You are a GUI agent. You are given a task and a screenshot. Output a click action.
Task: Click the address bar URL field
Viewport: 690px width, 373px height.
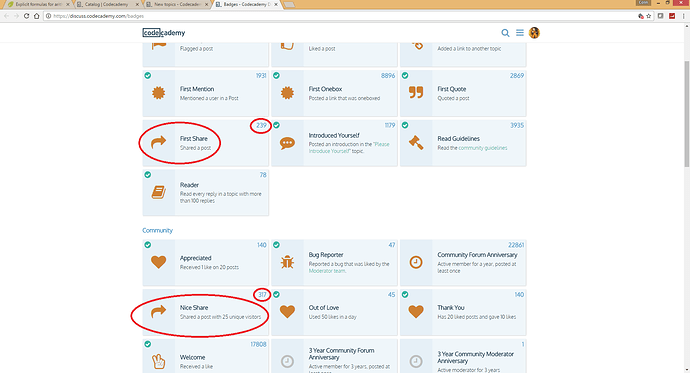coord(343,16)
